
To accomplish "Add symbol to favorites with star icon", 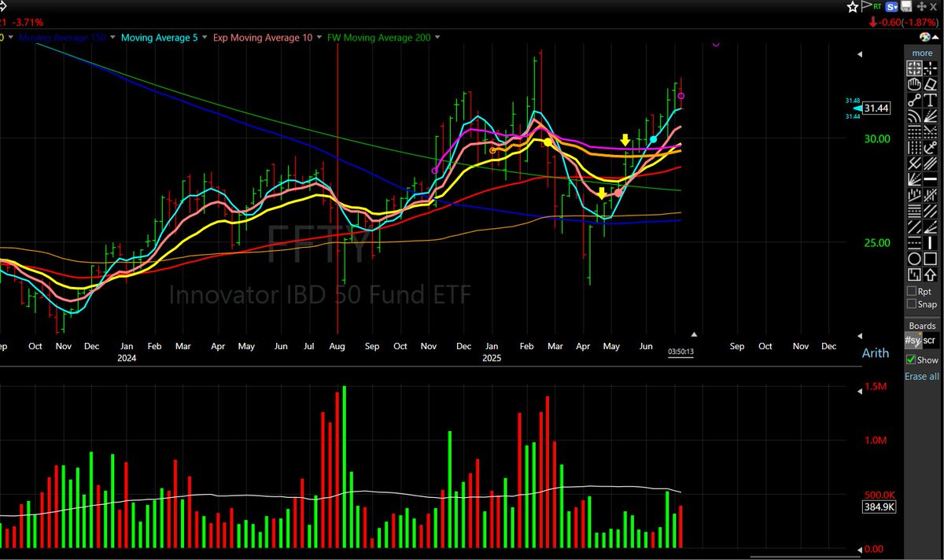I will pos(853,7).
